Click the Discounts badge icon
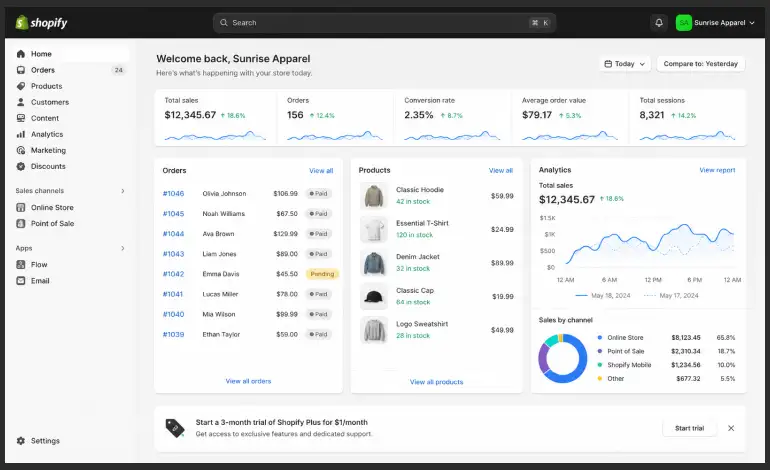Image resolution: width=770 pixels, height=470 pixels. [21, 166]
